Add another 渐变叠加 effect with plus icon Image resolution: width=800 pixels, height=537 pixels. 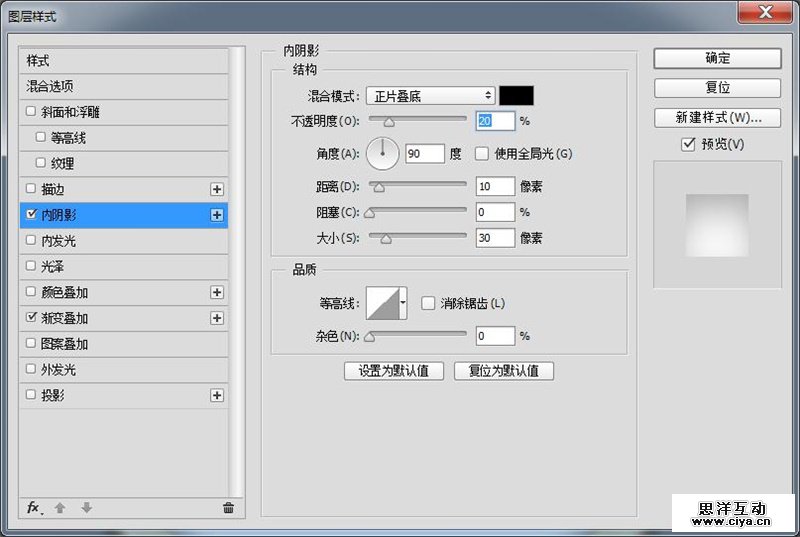(217, 318)
